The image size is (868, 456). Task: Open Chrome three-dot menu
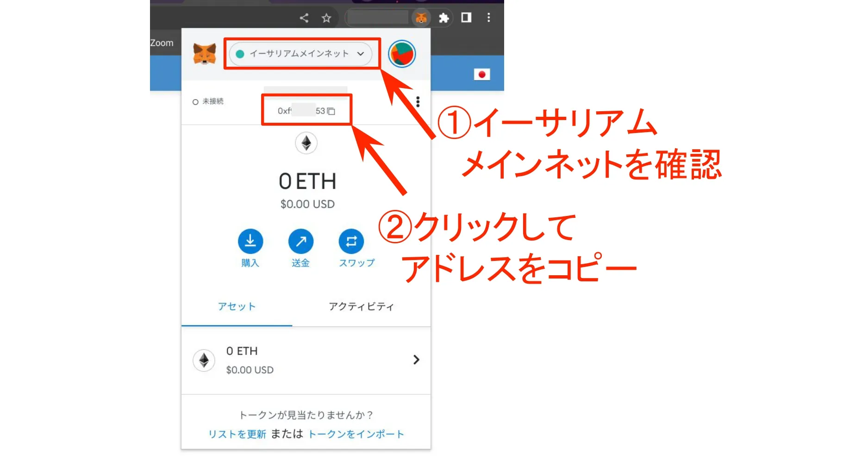pyautogui.click(x=488, y=18)
